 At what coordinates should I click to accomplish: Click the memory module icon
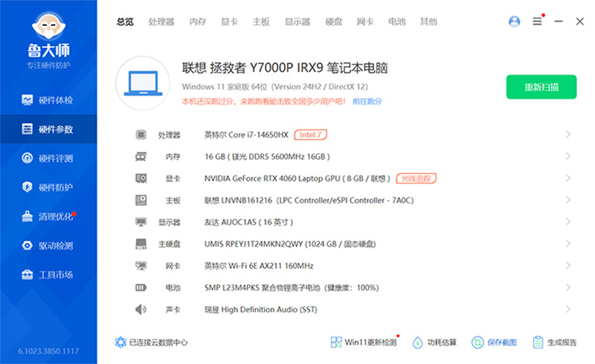pos(141,157)
